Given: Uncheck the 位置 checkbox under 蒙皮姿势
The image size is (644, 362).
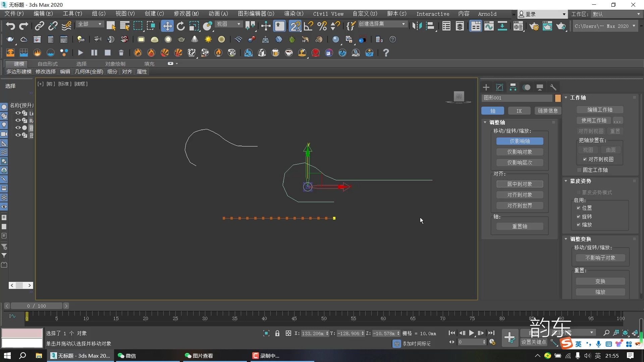Looking at the screenshot, I should click(579, 208).
